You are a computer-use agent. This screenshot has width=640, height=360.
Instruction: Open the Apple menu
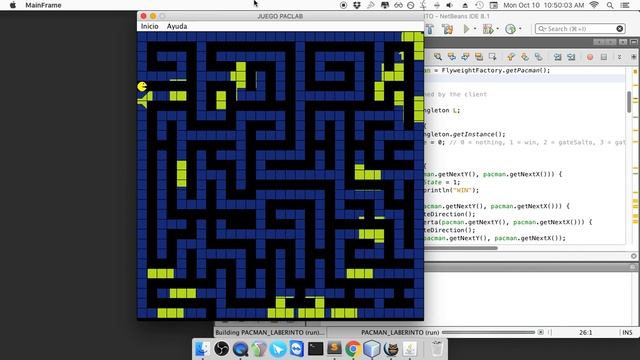(x=13, y=5)
